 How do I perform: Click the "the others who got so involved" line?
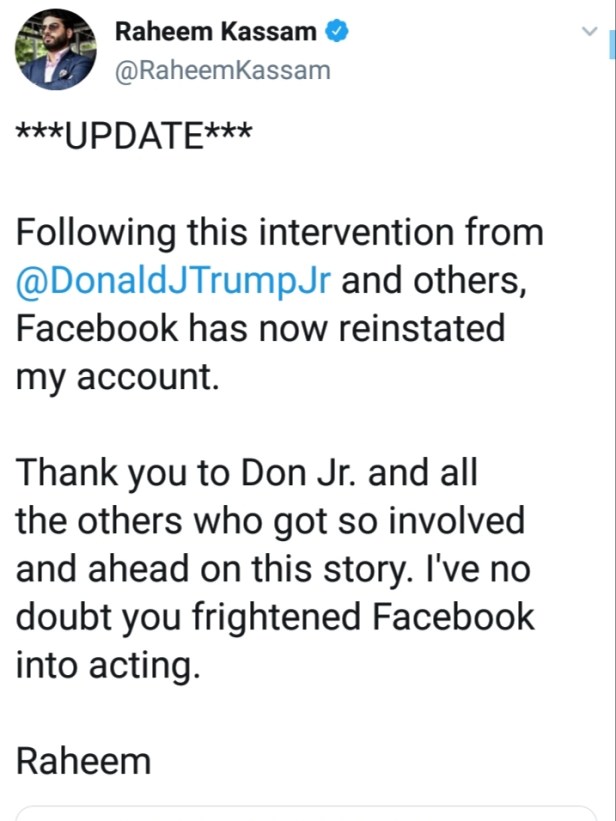[x=270, y=521]
